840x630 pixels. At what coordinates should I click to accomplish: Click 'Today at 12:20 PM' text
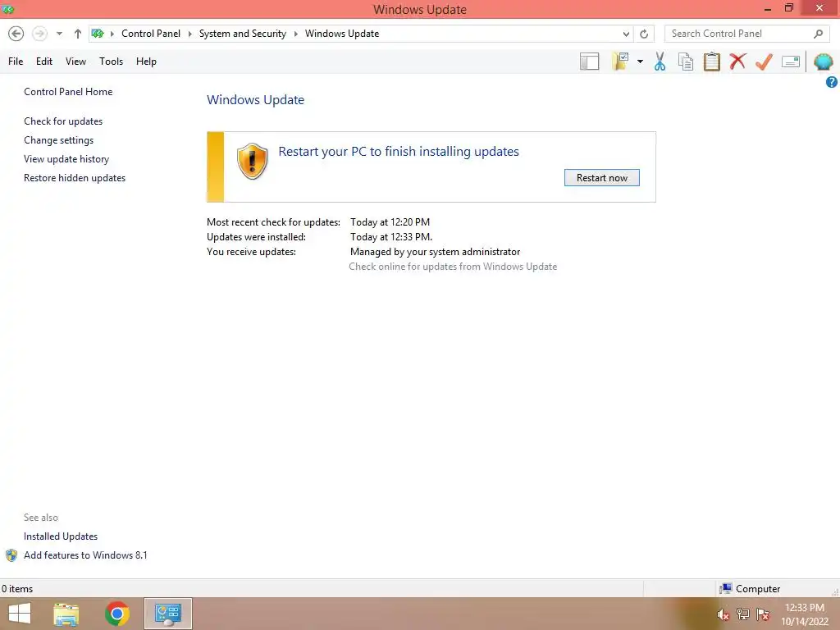tap(390, 221)
